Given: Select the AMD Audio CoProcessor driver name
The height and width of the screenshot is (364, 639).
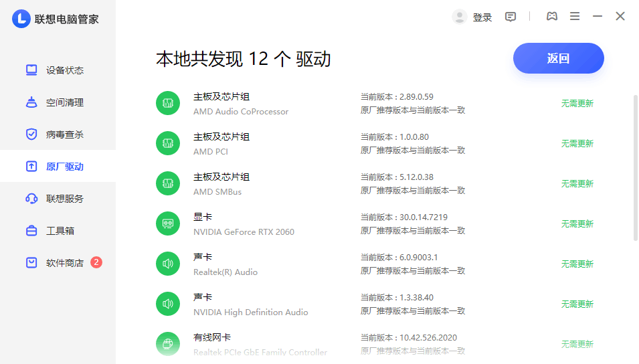Looking at the screenshot, I should click(241, 112).
